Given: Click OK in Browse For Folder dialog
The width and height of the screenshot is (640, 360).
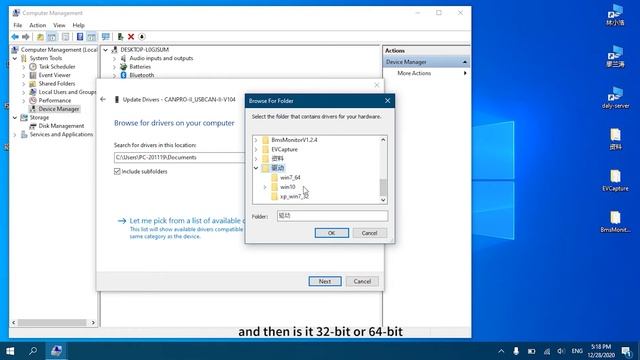Looking at the screenshot, I should (x=331, y=233).
